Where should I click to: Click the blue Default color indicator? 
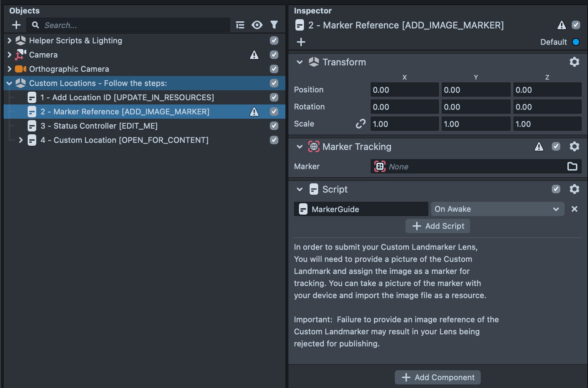click(576, 42)
